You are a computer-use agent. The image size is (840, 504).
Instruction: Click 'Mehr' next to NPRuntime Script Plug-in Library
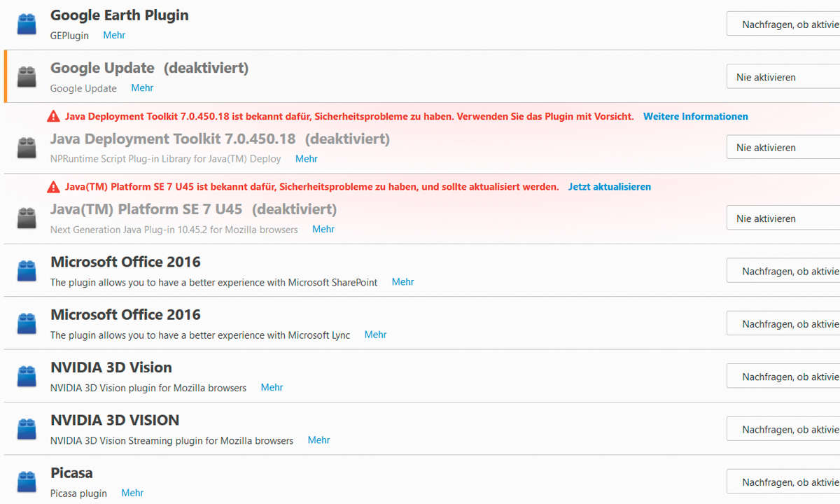click(x=307, y=159)
